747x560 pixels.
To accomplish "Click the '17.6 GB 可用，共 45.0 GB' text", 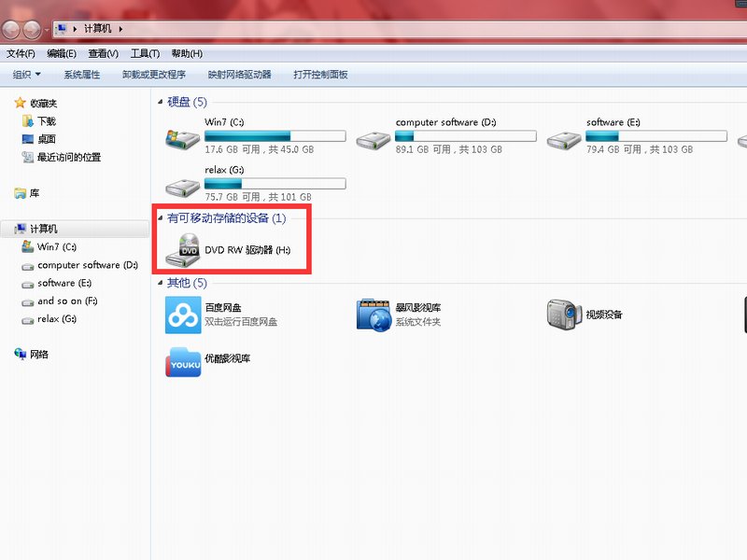I will 260,149.
